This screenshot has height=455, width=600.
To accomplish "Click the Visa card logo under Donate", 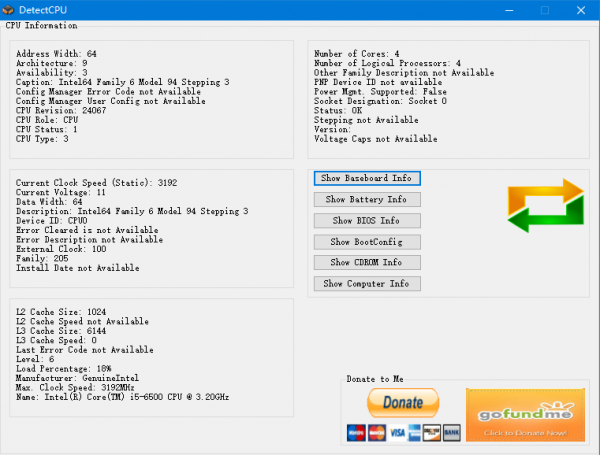I will coord(398,433).
